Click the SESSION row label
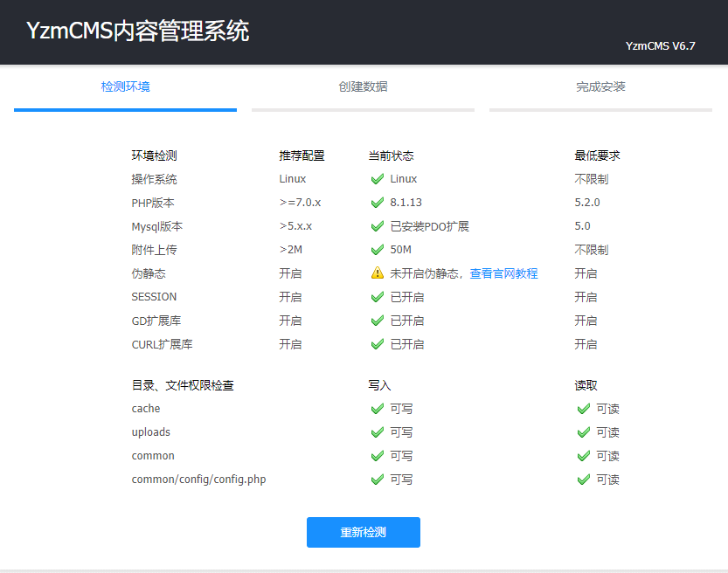The height and width of the screenshot is (573, 728). point(154,297)
